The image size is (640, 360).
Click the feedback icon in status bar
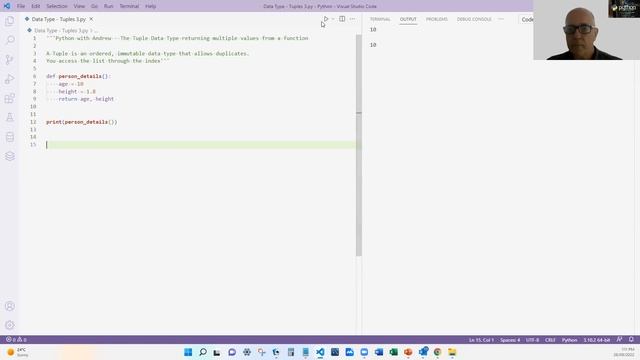(620, 340)
